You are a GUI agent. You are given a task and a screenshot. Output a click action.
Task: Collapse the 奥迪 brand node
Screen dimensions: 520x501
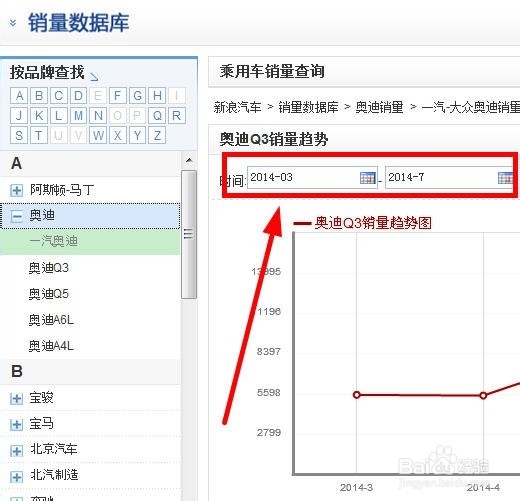point(16,216)
